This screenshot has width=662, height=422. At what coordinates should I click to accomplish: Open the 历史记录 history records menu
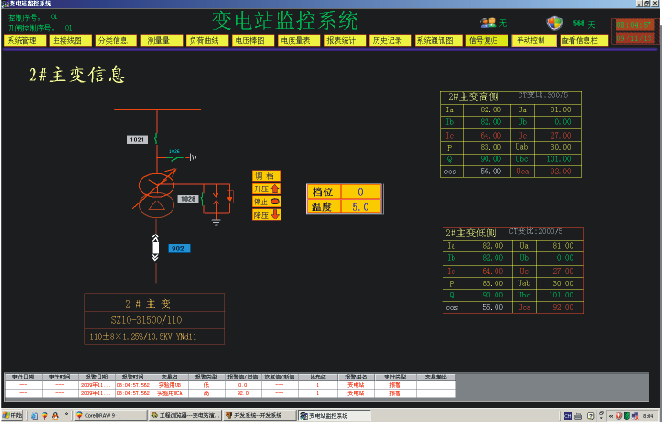(386, 41)
